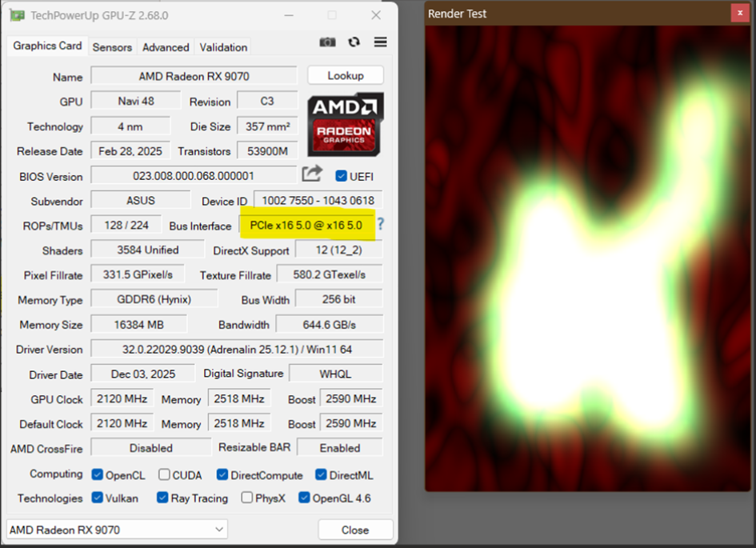Screen dimensions: 756x548
Task: Toggle the Ray Tracing checkbox
Action: pyautogui.click(x=162, y=498)
